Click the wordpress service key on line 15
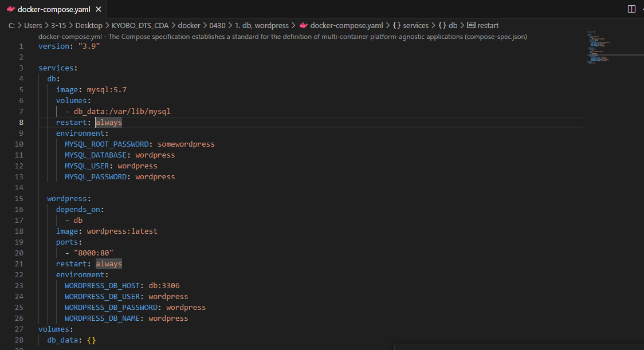 [67, 198]
